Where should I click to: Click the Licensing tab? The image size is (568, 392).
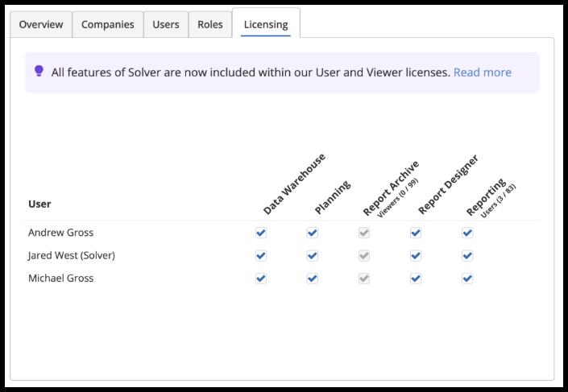pos(266,24)
